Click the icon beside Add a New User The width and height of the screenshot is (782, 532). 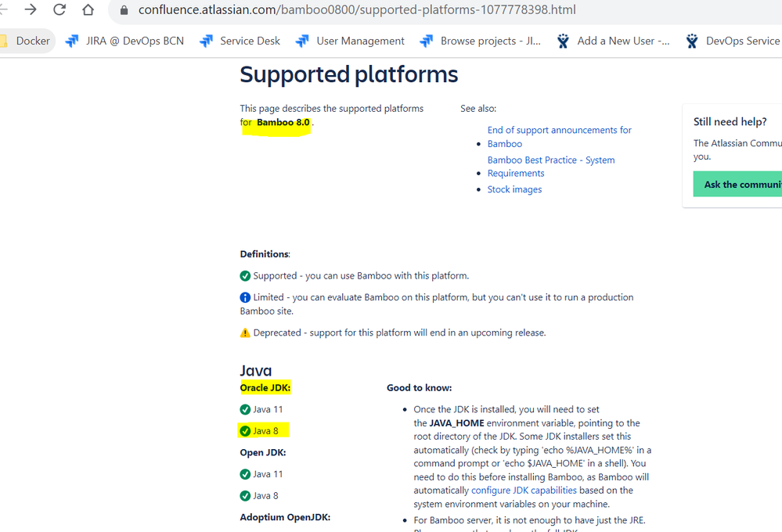(563, 41)
